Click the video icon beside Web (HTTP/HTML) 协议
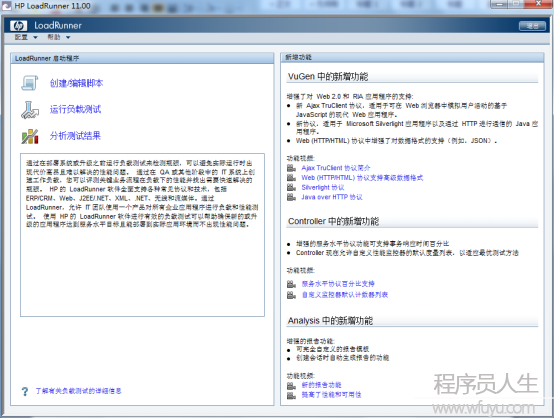The height and width of the screenshot is (418, 554). coord(291,177)
